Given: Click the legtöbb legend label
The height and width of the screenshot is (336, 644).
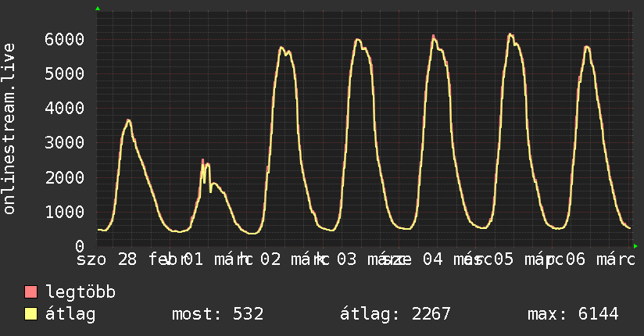Looking at the screenshot, I should [x=80, y=292].
